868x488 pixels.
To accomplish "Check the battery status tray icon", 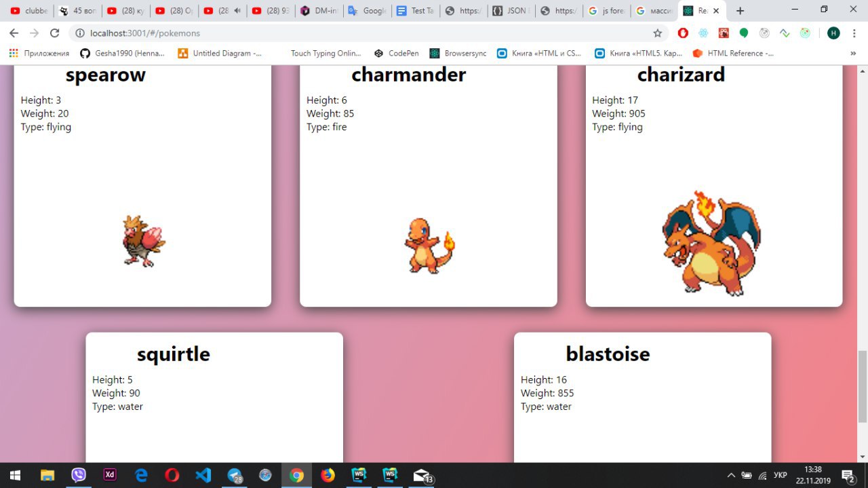I will (x=747, y=475).
